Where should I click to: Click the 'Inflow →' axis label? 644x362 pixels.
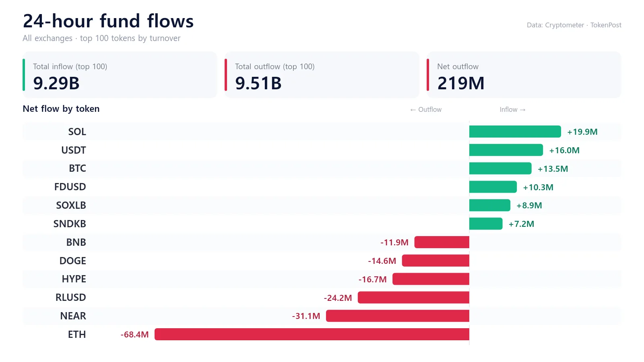(x=513, y=109)
